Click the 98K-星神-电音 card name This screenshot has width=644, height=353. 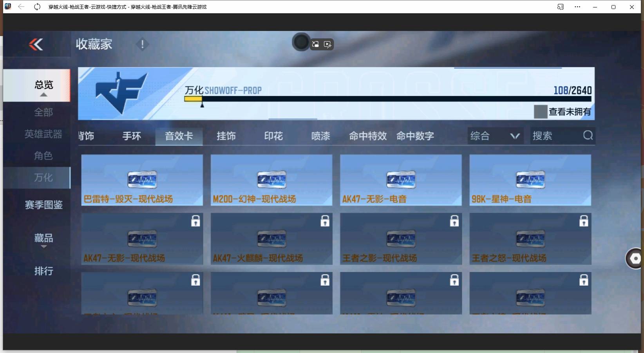501,199
